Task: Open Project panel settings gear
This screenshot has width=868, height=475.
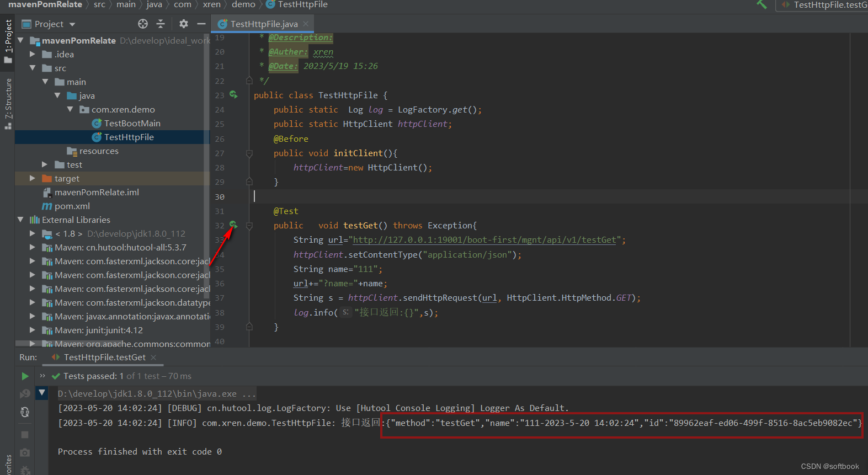Action: click(x=184, y=24)
